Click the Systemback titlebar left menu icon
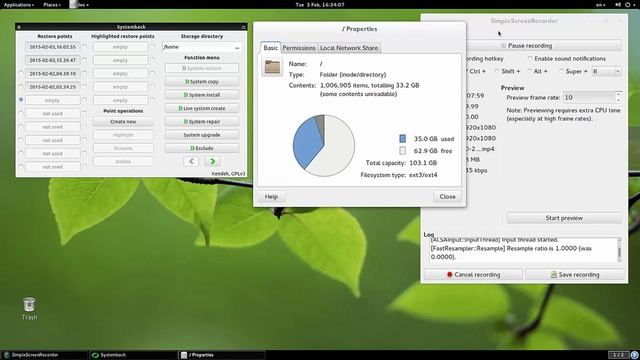Image resolution: width=640 pixels, height=360 pixels. coord(19,27)
